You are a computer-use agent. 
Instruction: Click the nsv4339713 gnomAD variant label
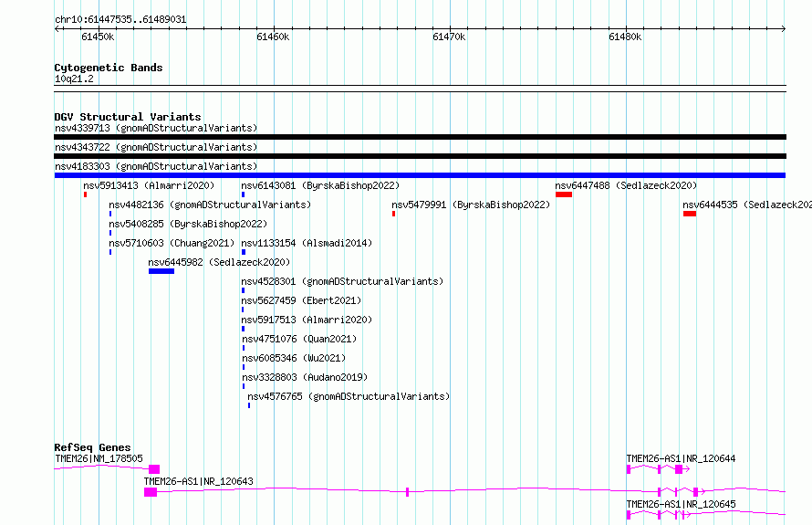pos(156,128)
